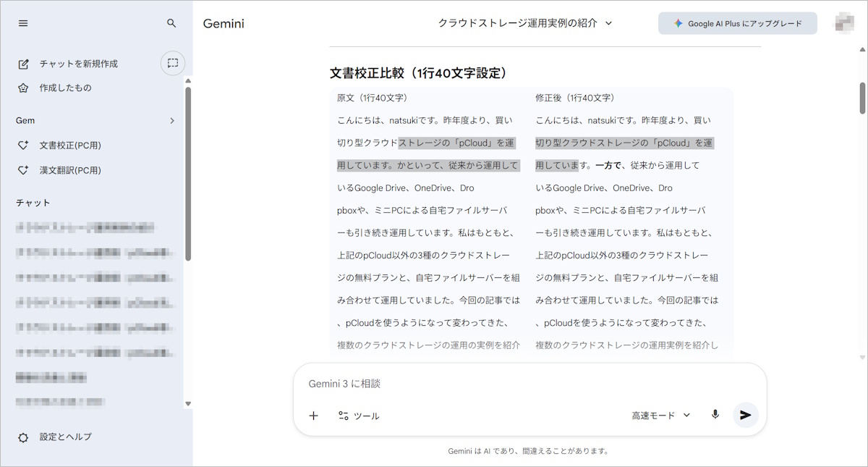
Task: Activate the microphone voice input
Action: (x=715, y=415)
